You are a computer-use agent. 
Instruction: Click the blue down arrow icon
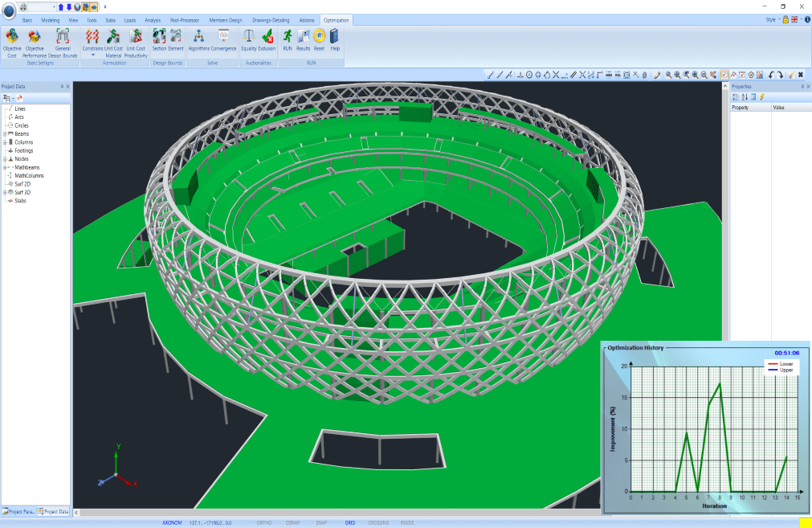69,6
